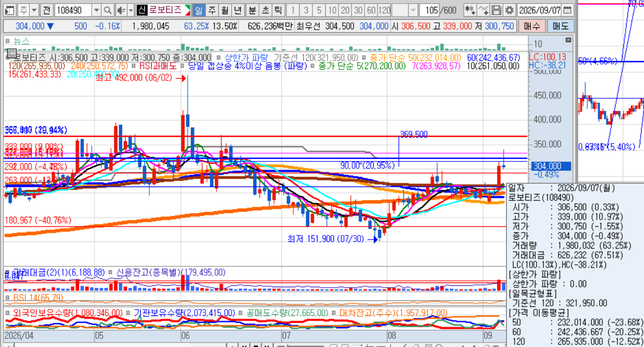644x347 pixels.
Task: Expand the 주 market type dropdown
Action: [x=35, y=10]
